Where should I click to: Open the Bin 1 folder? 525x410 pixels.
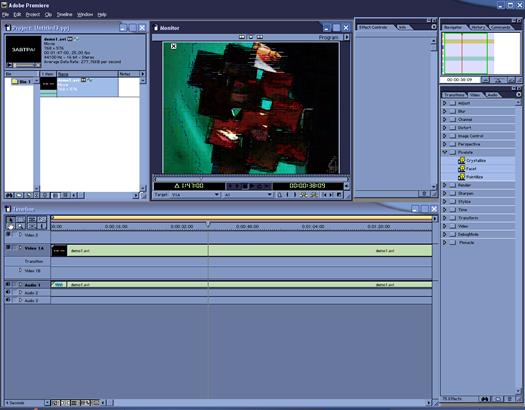coord(21,82)
